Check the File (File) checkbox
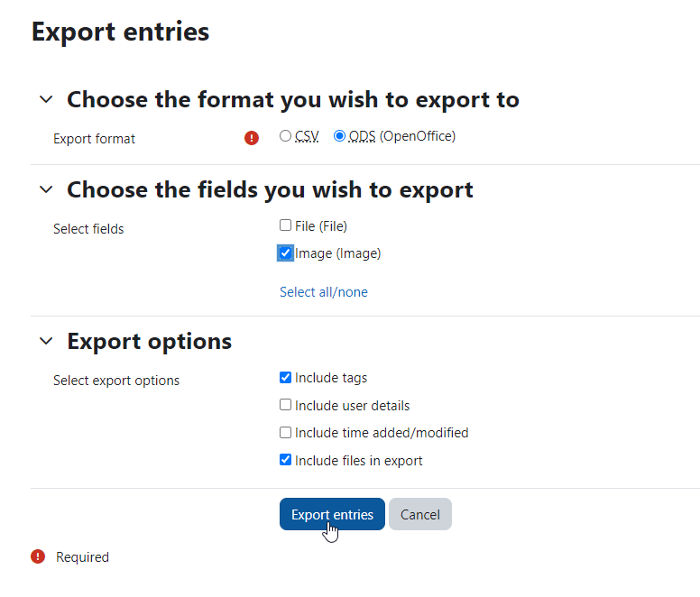This screenshot has height=597, width=700. pos(285,225)
